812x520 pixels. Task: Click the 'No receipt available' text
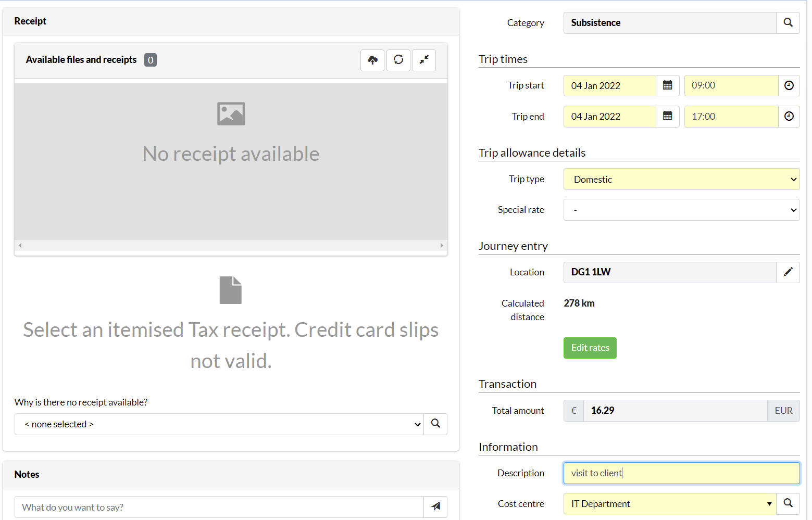[x=231, y=154]
